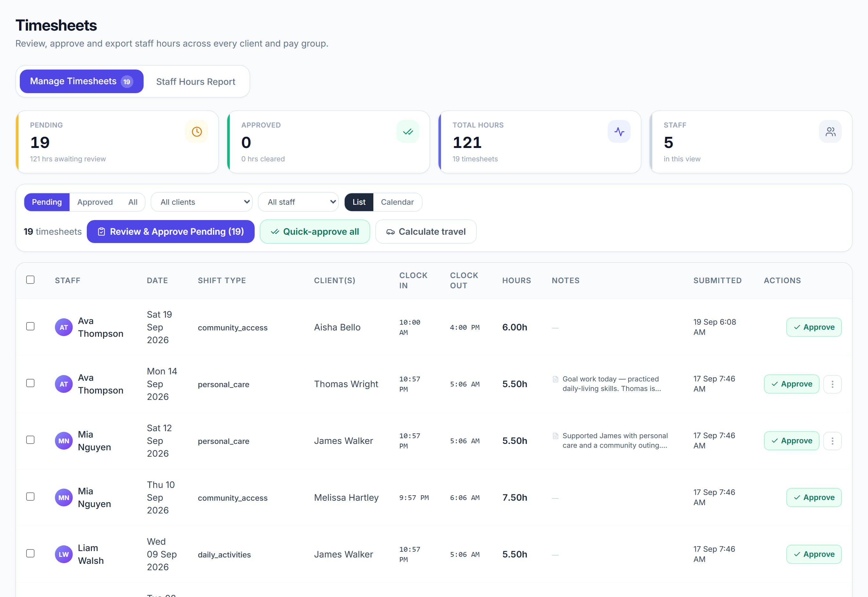Click the Total Hours activity icon
This screenshot has height=597, width=868.
[x=619, y=132]
